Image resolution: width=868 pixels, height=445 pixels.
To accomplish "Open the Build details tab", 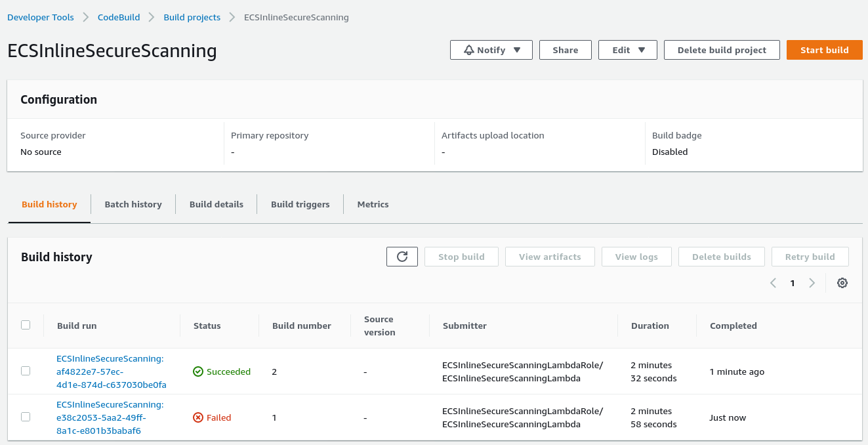I will coord(217,204).
